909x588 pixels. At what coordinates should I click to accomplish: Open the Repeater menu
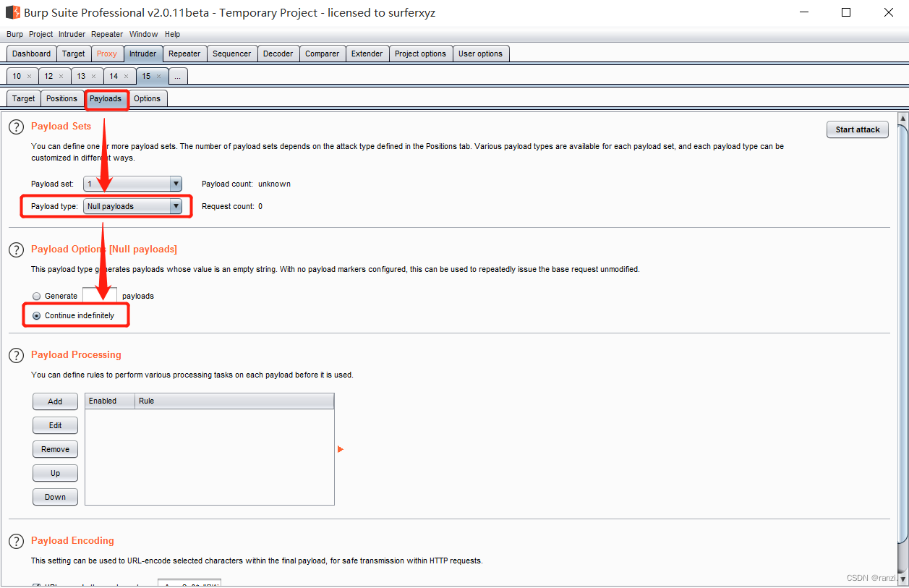(x=107, y=34)
